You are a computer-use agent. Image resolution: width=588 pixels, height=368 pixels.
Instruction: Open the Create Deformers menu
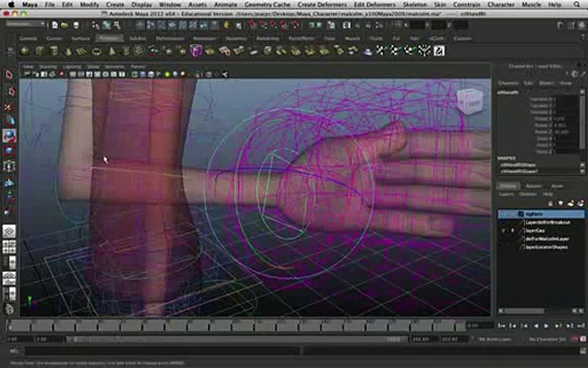[322, 5]
